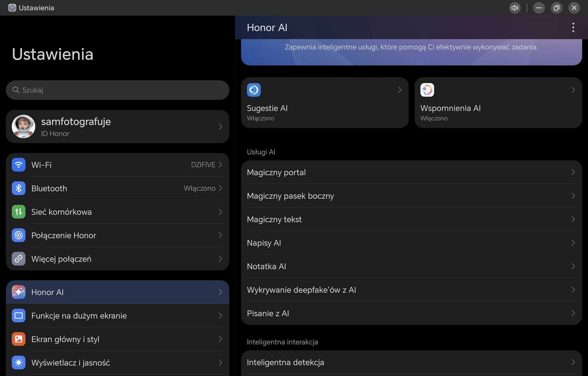Click the Sieć komórkowa icon
Image resolution: width=588 pixels, height=376 pixels.
[19, 212]
